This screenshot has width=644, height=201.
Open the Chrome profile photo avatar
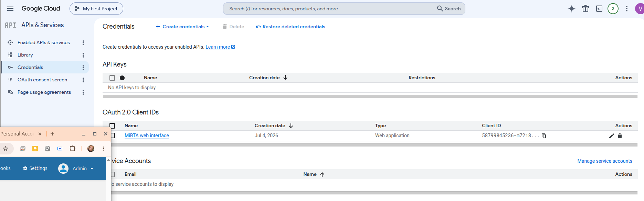click(91, 149)
